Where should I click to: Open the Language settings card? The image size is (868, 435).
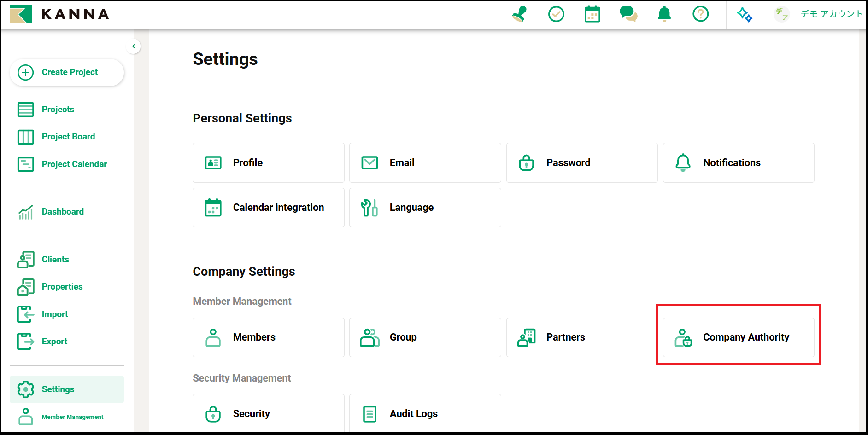point(425,208)
